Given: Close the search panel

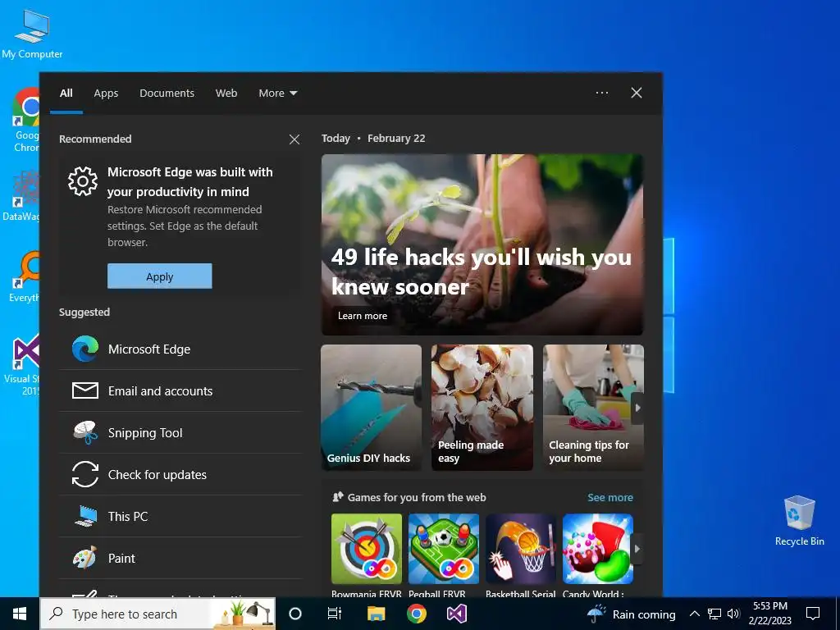Looking at the screenshot, I should (x=637, y=93).
